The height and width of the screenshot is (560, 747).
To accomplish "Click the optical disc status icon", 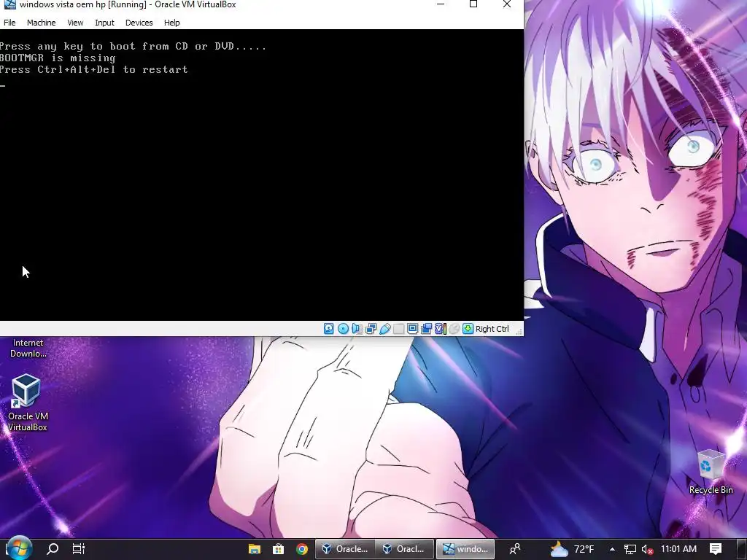I will pyautogui.click(x=343, y=329).
